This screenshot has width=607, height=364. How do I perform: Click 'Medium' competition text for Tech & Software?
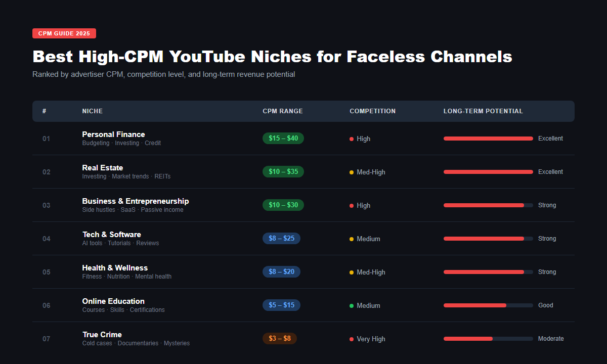tap(368, 239)
